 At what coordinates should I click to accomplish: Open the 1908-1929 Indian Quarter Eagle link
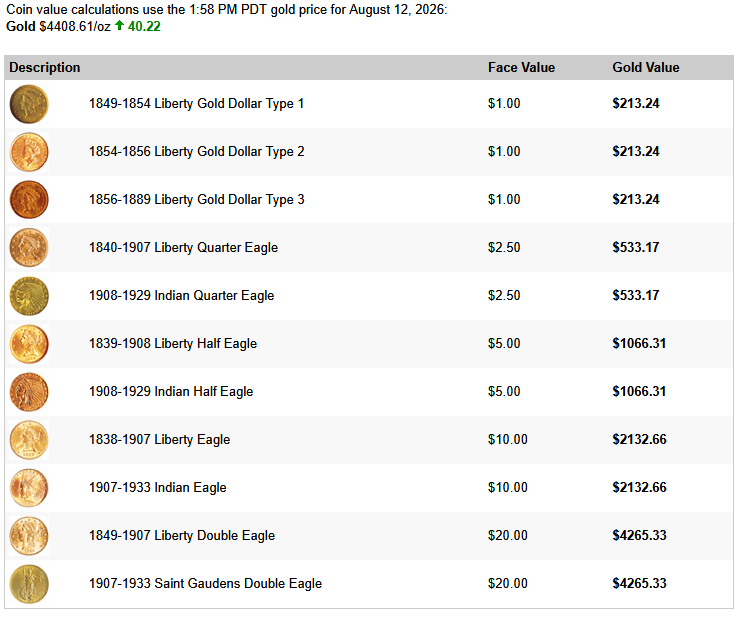(x=182, y=296)
